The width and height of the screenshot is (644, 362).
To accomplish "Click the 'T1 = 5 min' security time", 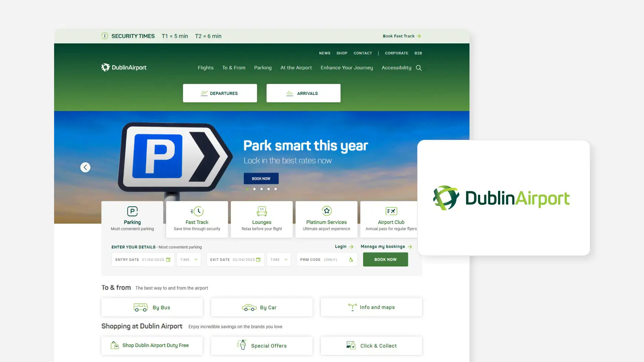I will point(175,36).
